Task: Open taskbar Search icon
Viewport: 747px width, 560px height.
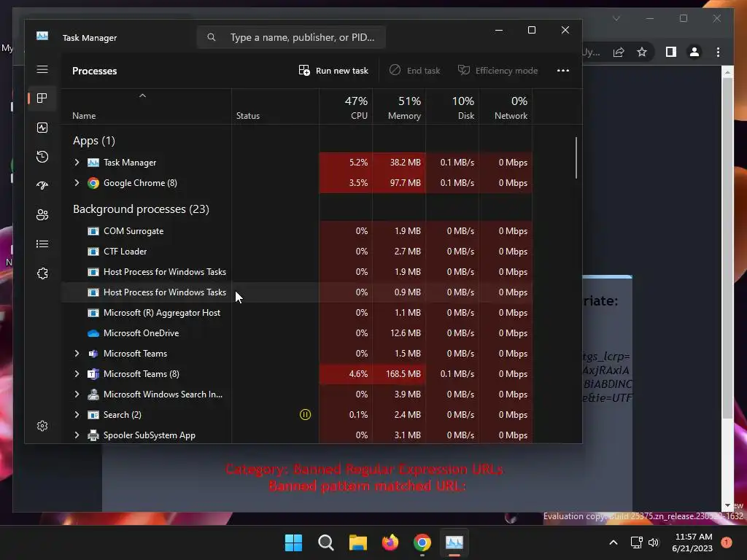Action: pos(326,542)
